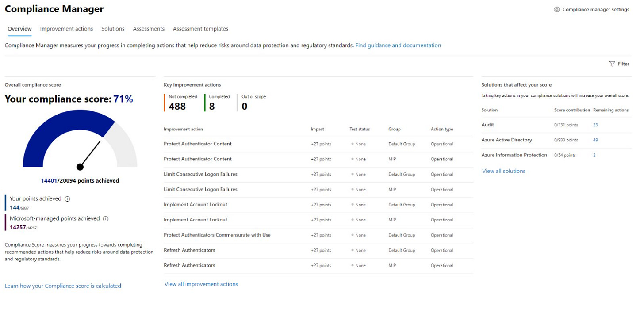Image resolution: width=644 pixels, height=313 pixels.
Task: Click Learn how your Compliance score is calculated
Action: pos(63,286)
